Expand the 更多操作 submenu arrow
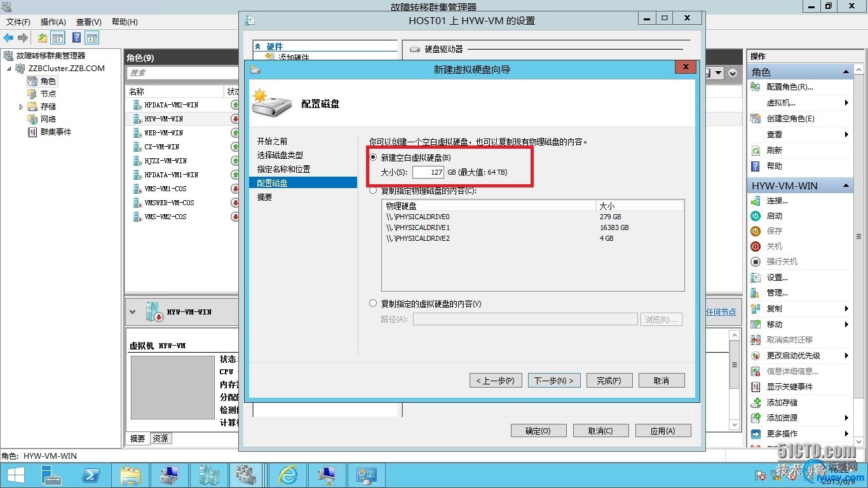The width and height of the screenshot is (868, 488). (846, 434)
